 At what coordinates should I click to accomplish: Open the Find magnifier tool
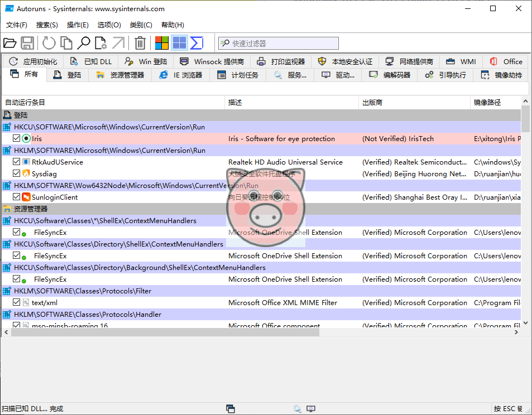[84, 43]
